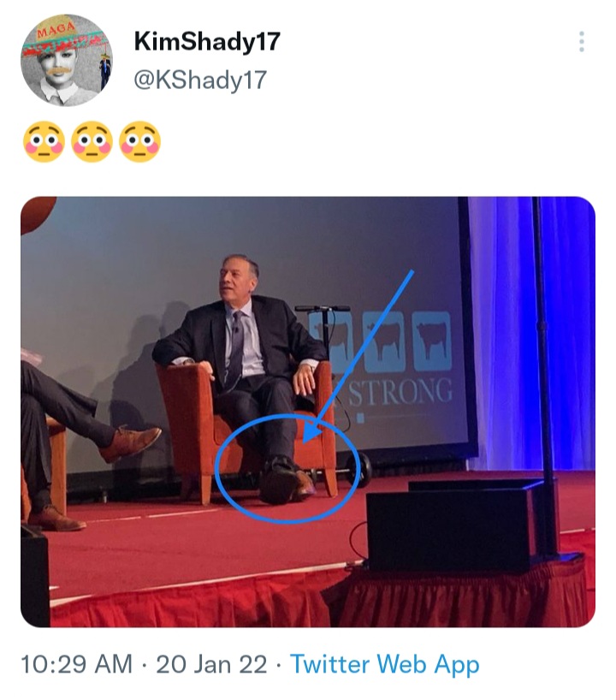The image size is (616, 700).
Task: Click the middle flushed face emoji
Action: click(x=92, y=141)
